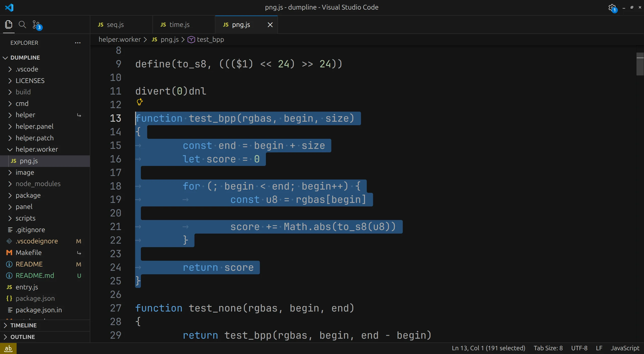Click the ab icon in status bar
The height and width of the screenshot is (354, 644).
click(x=8, y=348)
